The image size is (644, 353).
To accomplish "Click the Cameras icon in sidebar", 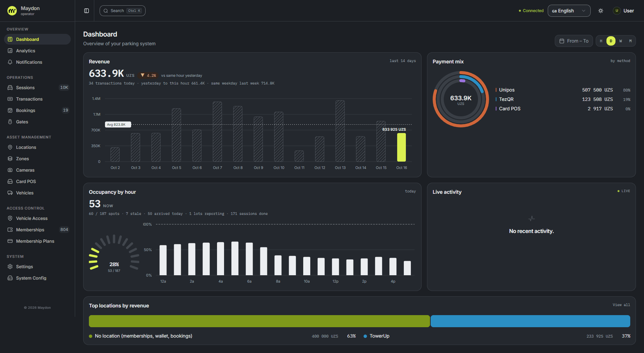I will (x=10, y=170).
